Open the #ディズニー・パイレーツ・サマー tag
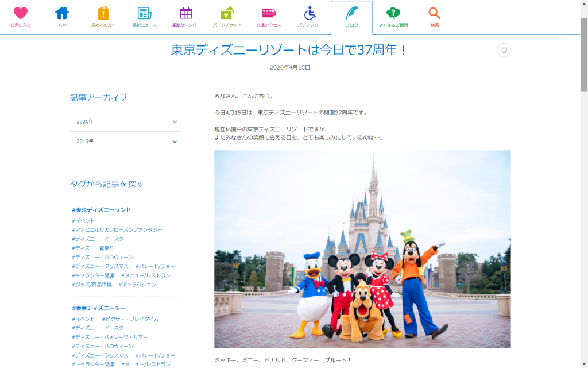 (110, 337)
